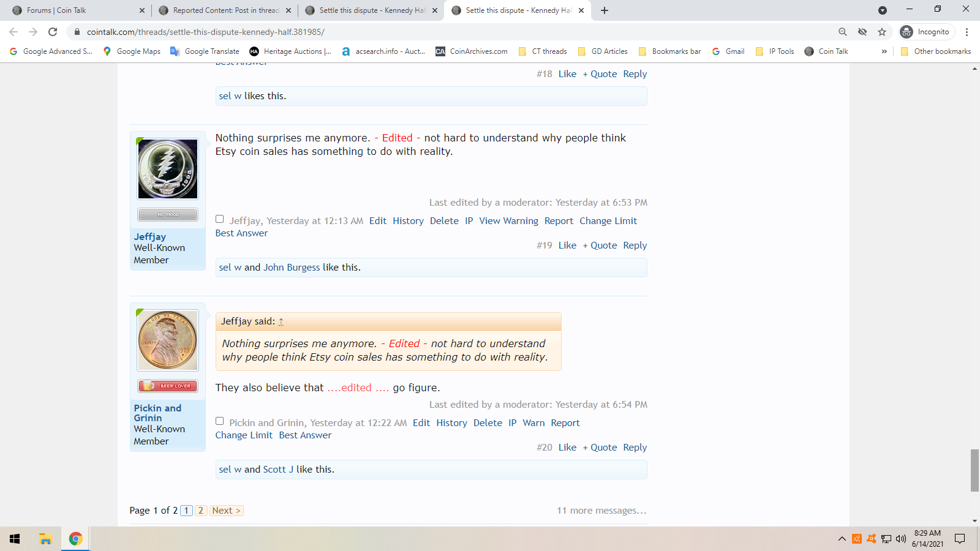Reload the page with the refresh icon
980x551 pixels.
53,32
